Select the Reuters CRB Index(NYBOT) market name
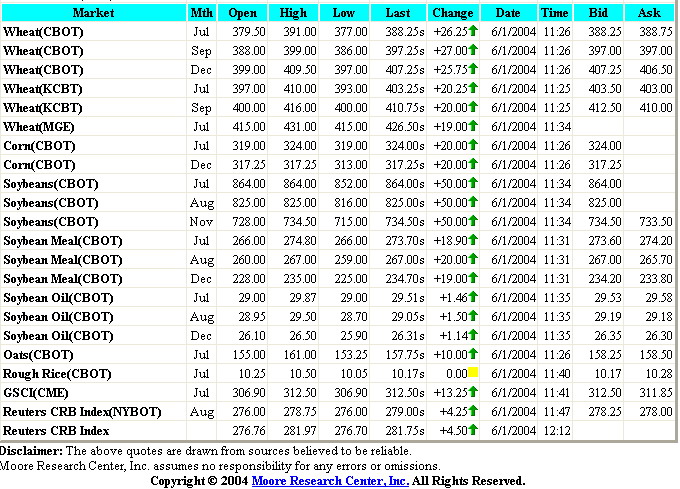The height and width of the screenshot is (489, 680). 82,412
